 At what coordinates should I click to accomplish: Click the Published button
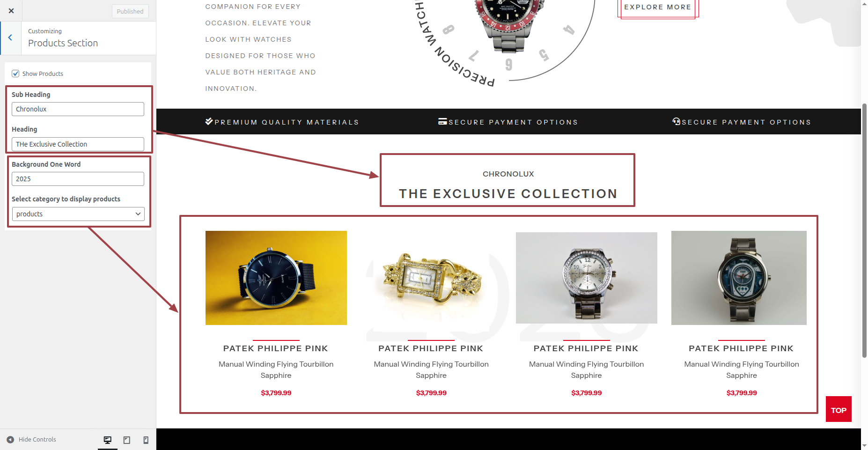point(130,11)
